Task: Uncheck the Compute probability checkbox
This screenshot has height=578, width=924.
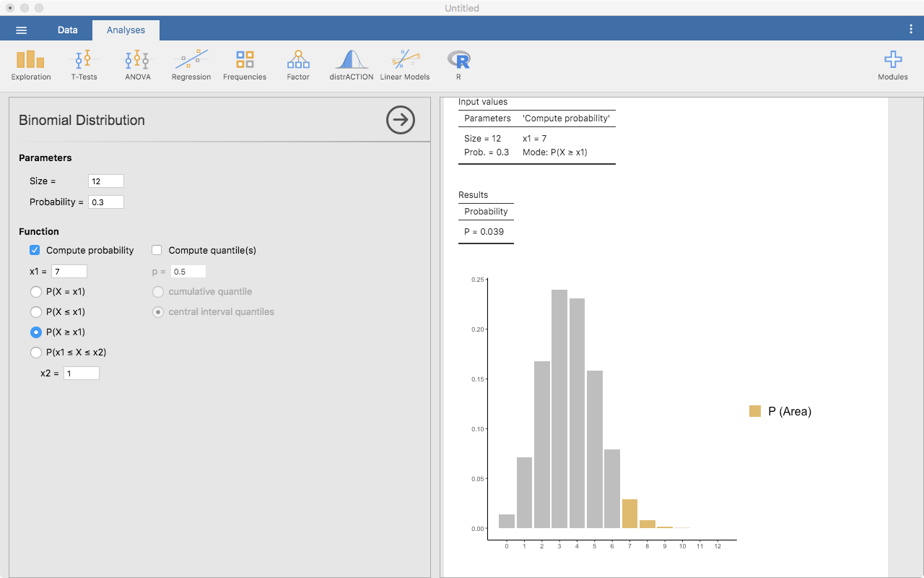Action: click(35, 251)
